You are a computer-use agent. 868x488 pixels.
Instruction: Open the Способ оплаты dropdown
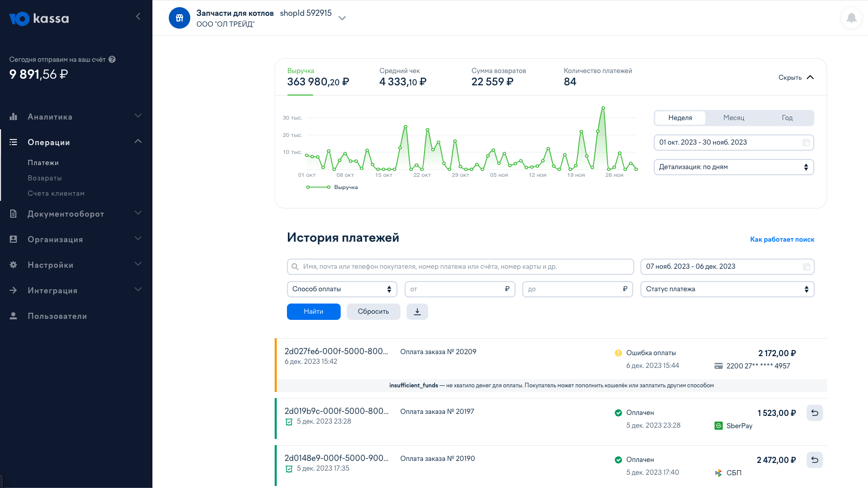[342, 289]
